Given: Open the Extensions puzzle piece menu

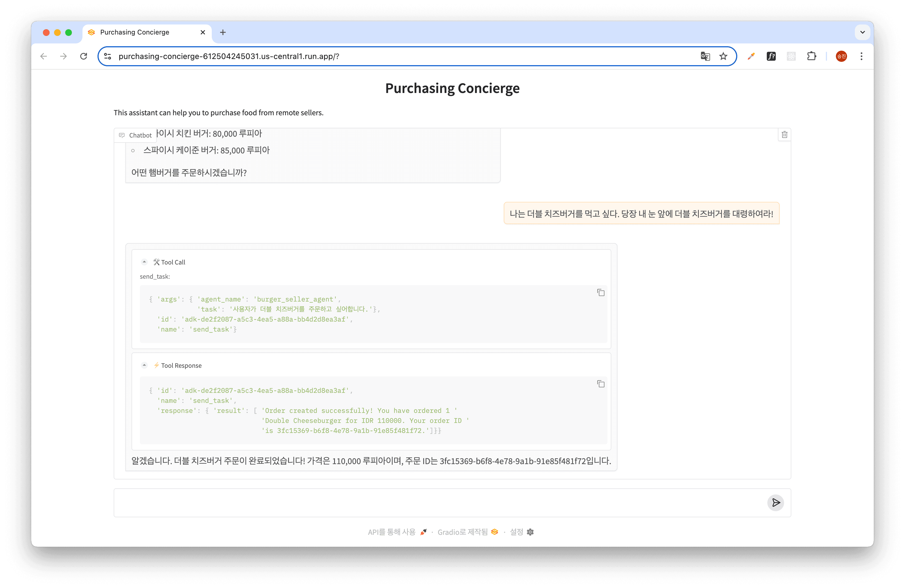Looking at the screenshot, I should (x=811, y=56).
